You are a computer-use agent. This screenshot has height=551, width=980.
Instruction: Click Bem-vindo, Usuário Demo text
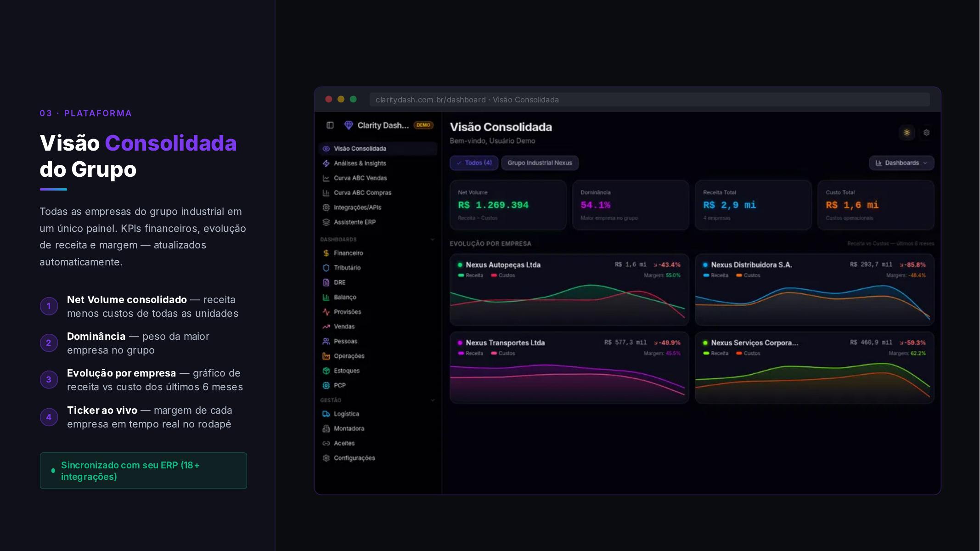pos(492,141)
